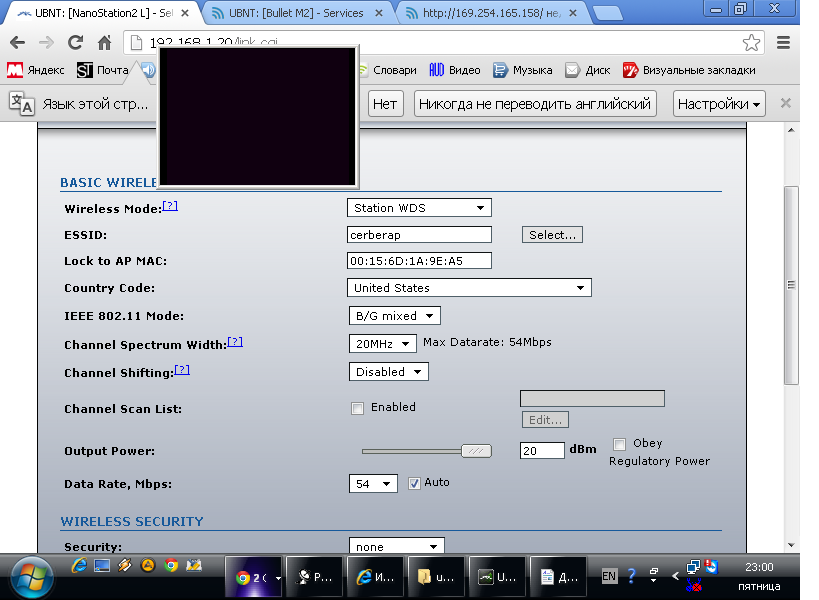Open the Windows Start menu

31,578
